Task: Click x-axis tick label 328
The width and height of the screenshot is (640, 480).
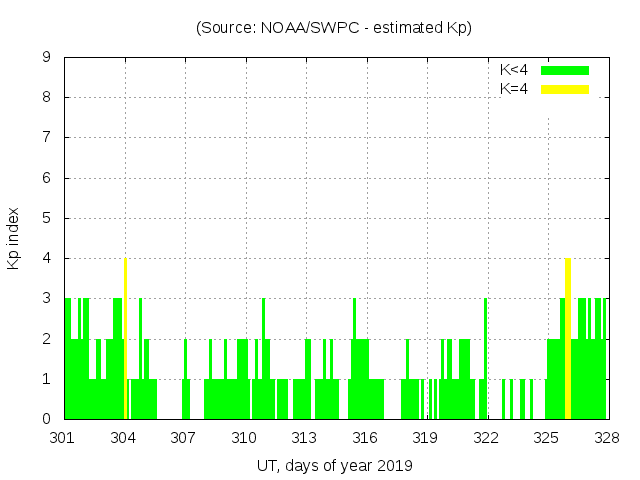Action: (x=607, y=438)
